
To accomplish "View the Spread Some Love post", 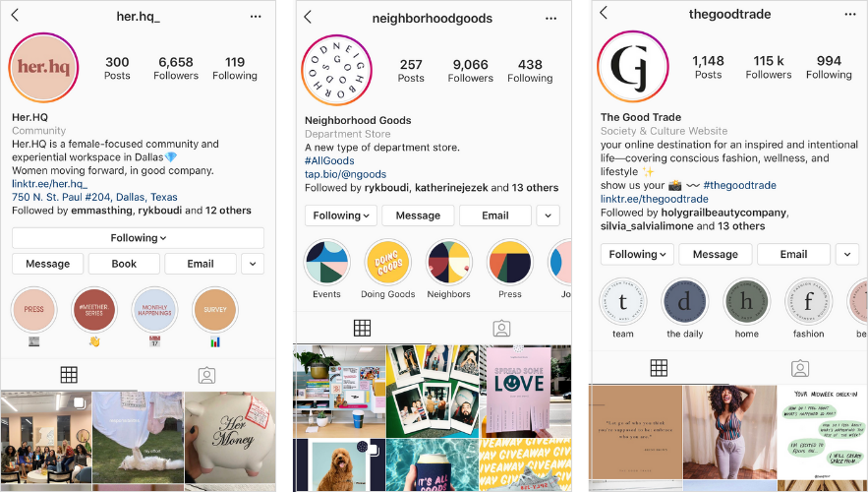I will point(525,392).
